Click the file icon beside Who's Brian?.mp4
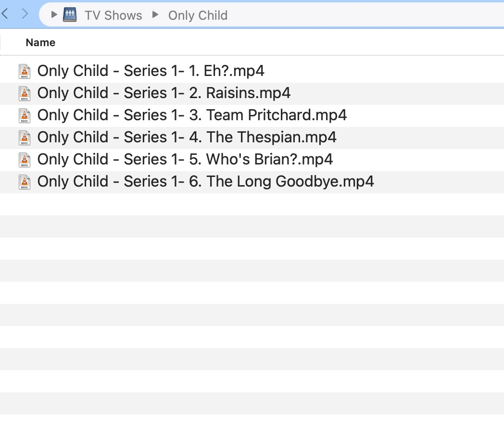This screenshot has height=427, width=504. 25,160
